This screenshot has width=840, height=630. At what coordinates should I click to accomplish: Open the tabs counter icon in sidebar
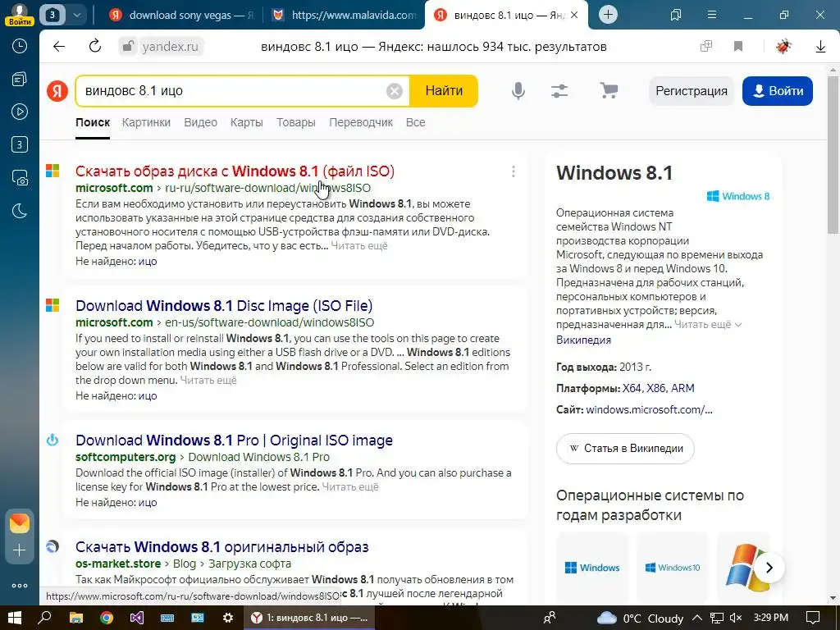pyautogui.click(x=20, y=144)
